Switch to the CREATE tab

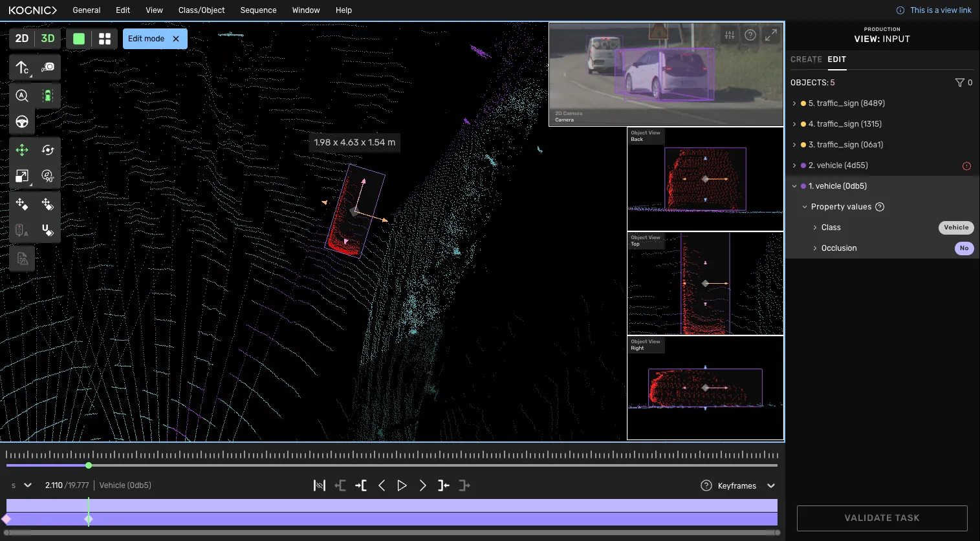click(x=806, y=59)
